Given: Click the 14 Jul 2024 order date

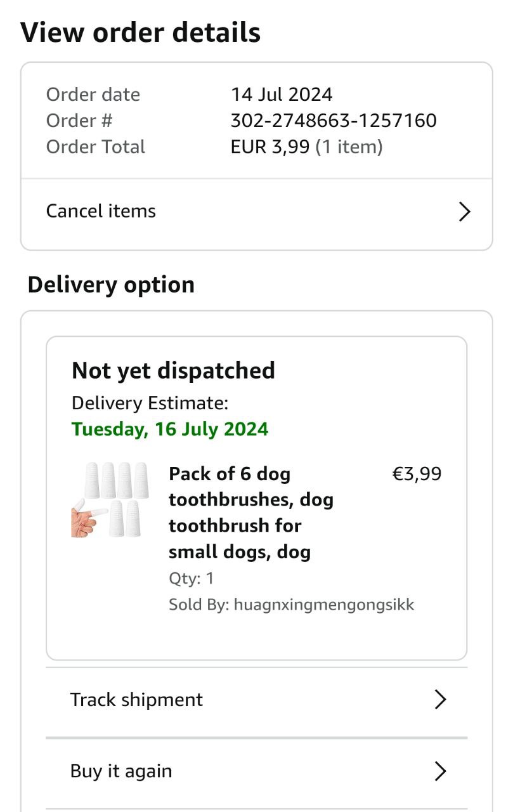Looking at the screenshot, I should click(282, 95).
